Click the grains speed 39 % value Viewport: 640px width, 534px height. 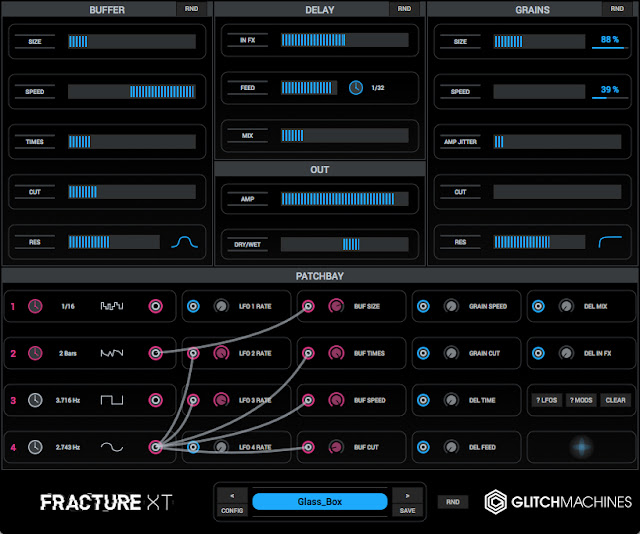tap(610, 89)
